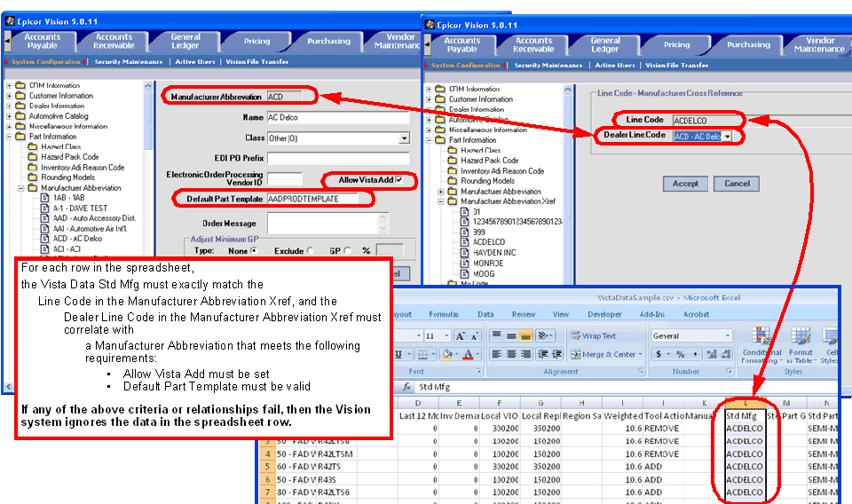Open Purchasing tab in left window
852x504 pixels.
tap(328, 42)
